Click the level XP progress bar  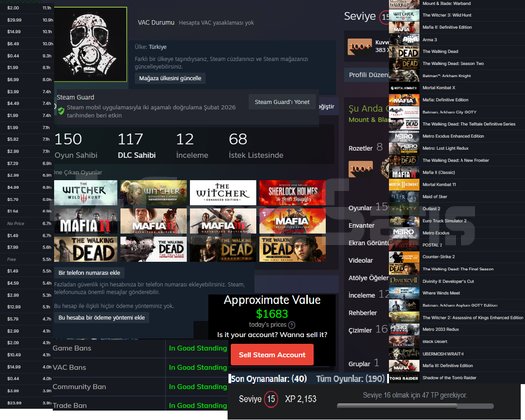pos(415,406)
